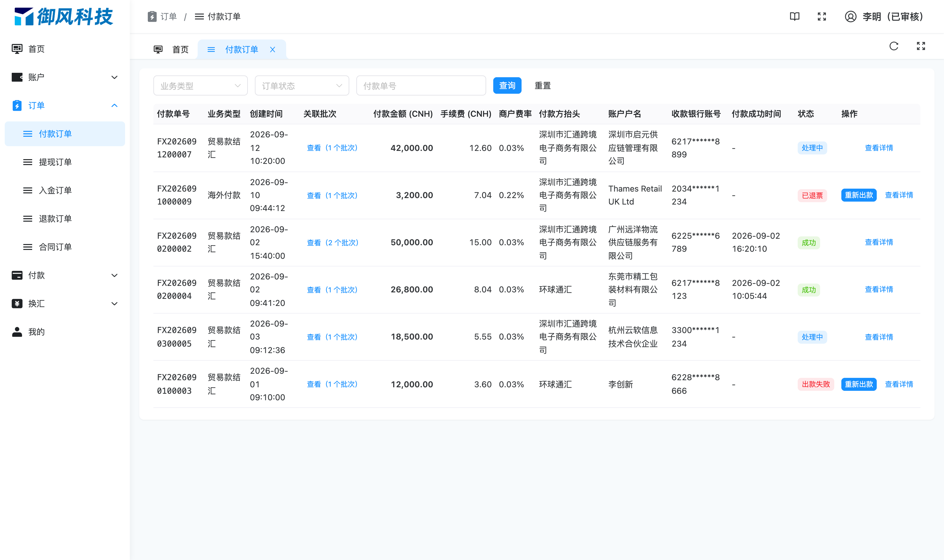View batch for order FX2026091000009
Image resolution: width=944 pixels, height=560 pixels.
(332, 195)
